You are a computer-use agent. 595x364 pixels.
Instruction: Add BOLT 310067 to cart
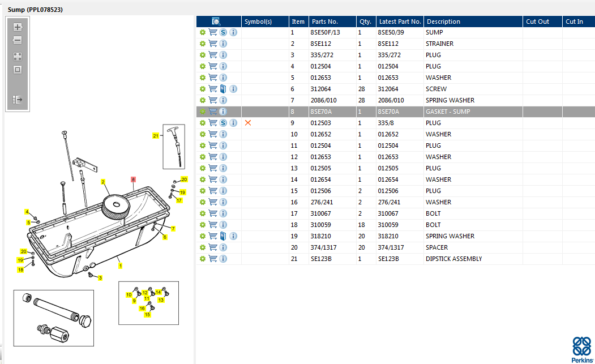click(x=213, y=213)
